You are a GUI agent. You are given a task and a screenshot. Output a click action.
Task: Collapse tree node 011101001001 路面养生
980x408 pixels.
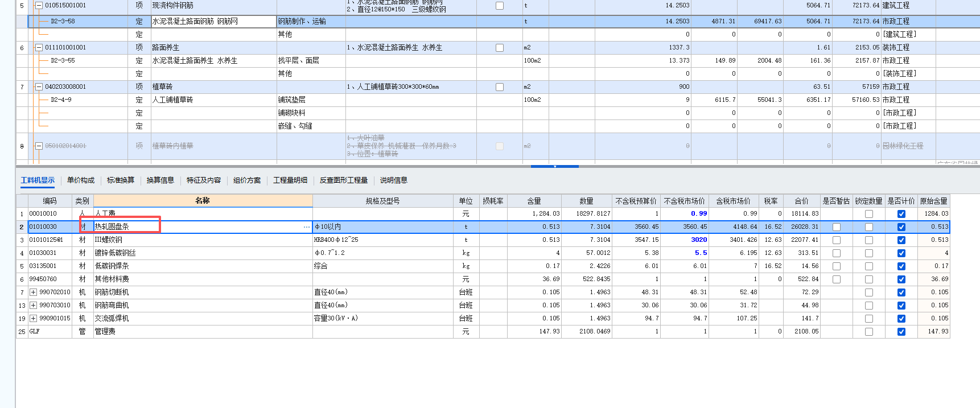39,48
